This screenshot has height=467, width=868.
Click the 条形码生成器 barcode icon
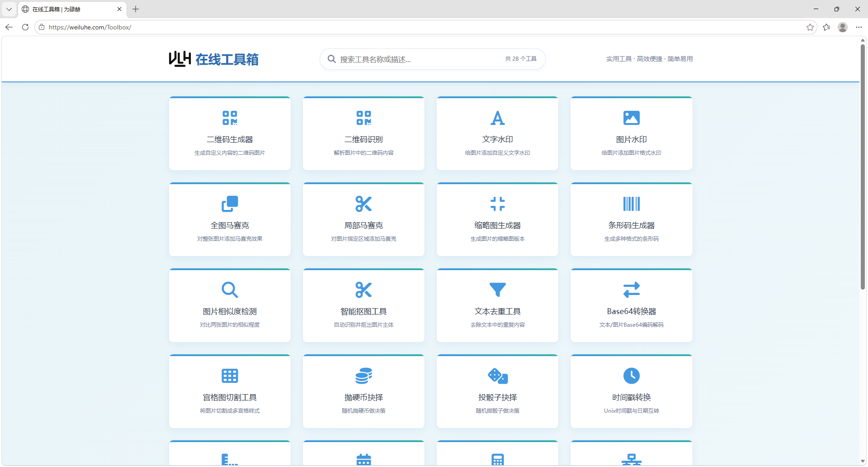pyautogui.click(x=631, y=204)
